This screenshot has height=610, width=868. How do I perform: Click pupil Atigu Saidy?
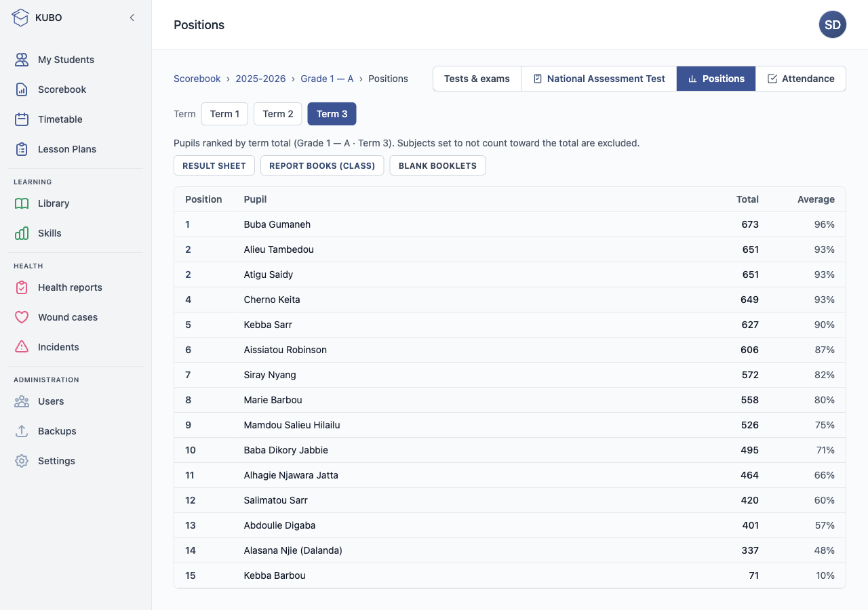click(269, 274)
